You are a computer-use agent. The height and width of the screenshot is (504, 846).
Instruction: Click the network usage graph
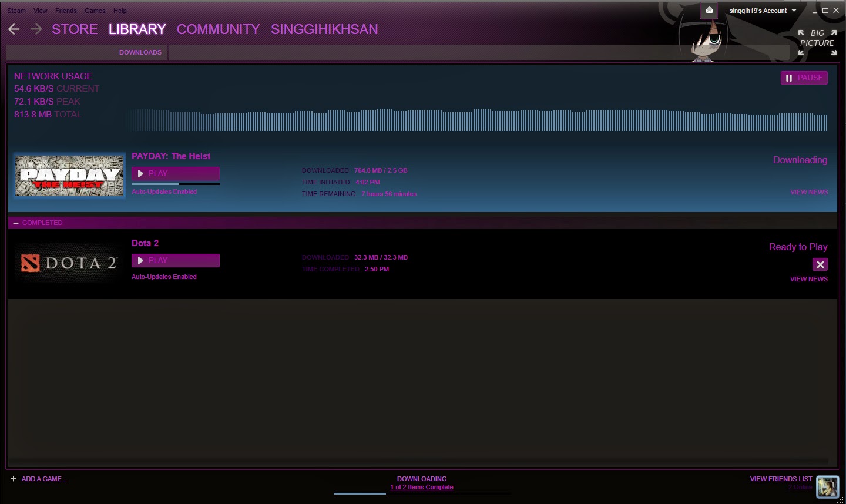476,120
